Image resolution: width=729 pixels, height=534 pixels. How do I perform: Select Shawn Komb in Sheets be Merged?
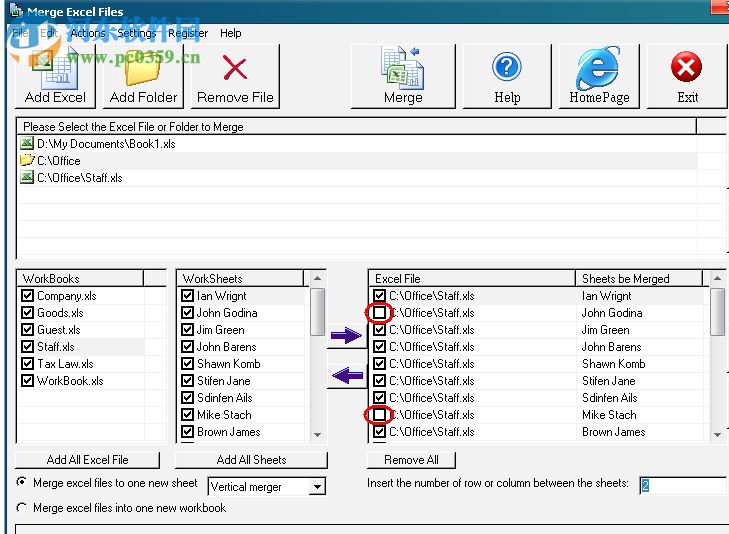click(614, 363)
